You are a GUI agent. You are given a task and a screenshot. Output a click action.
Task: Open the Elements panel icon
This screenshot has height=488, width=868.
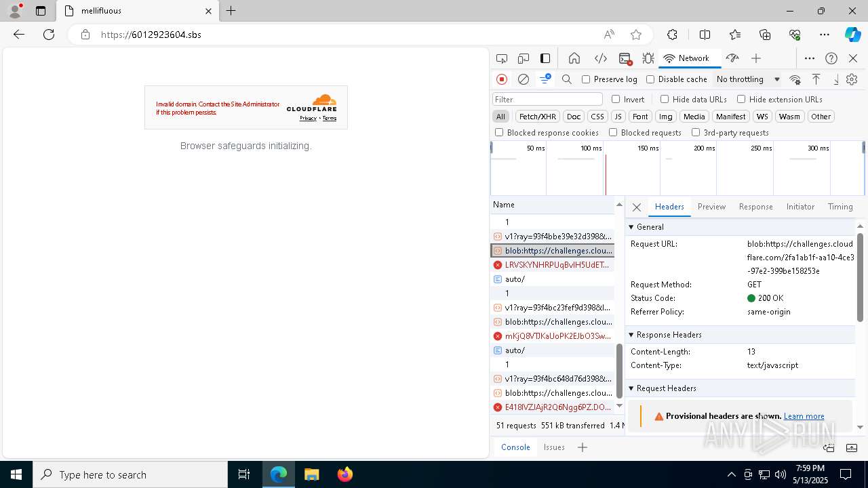pyautogui.click(x=600, y=58)
